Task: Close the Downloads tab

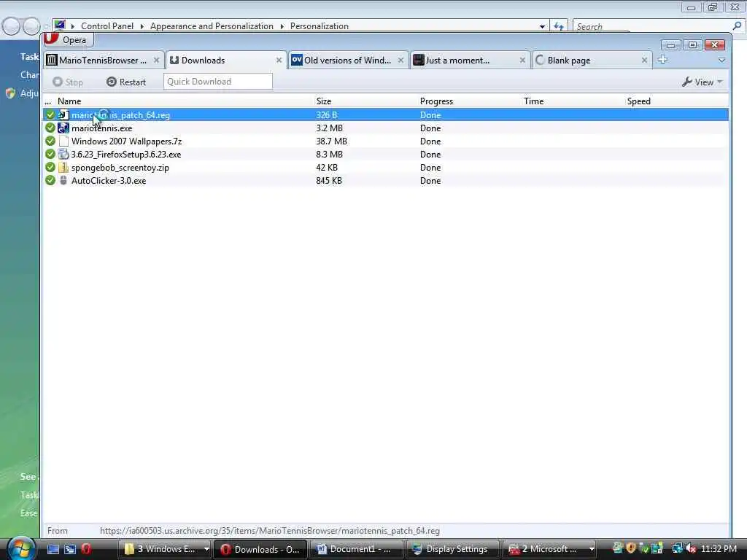Action: [279, 61]
